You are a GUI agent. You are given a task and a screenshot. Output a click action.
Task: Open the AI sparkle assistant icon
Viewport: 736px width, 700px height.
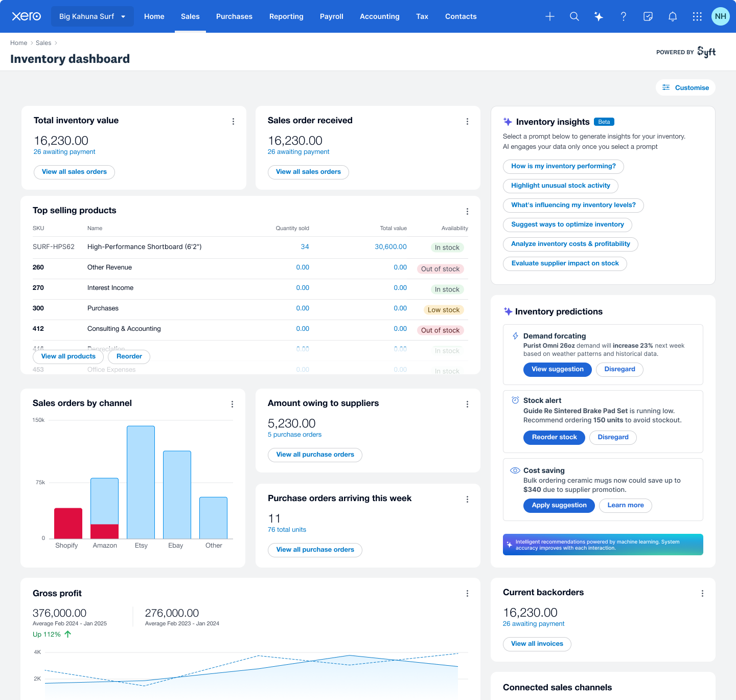click(x=599, y=16)
